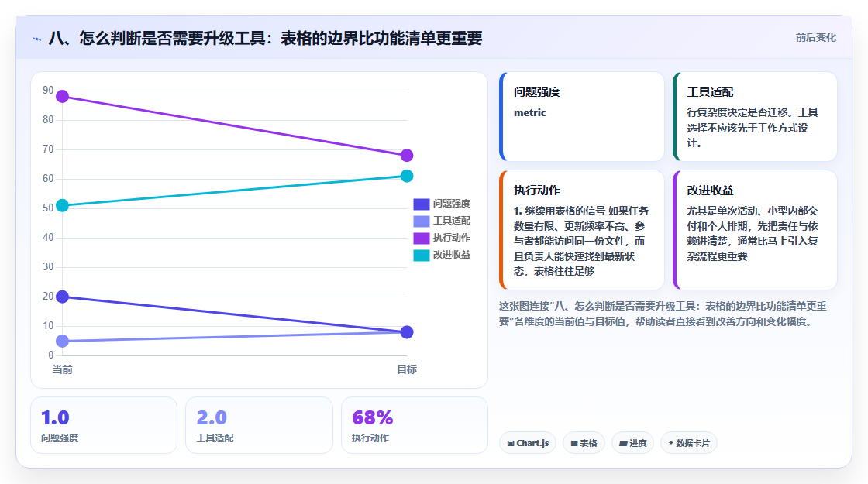Image resolution: width=868 pixels, height=484 pixels.
Task: Click the cyan 改进收益 point at 当前
Action: 63,206
